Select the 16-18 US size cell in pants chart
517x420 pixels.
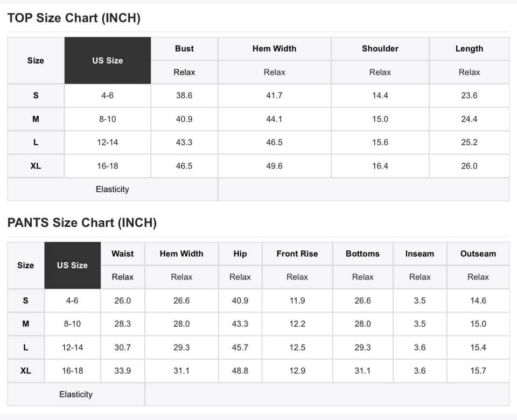pos(72,371)
